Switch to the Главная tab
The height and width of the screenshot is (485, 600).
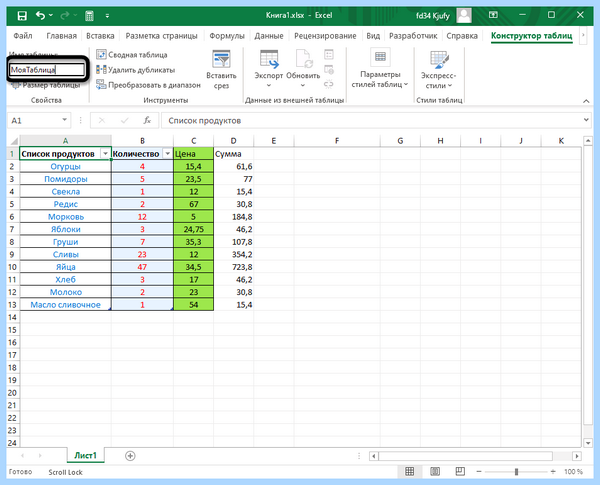coord(62,36)
